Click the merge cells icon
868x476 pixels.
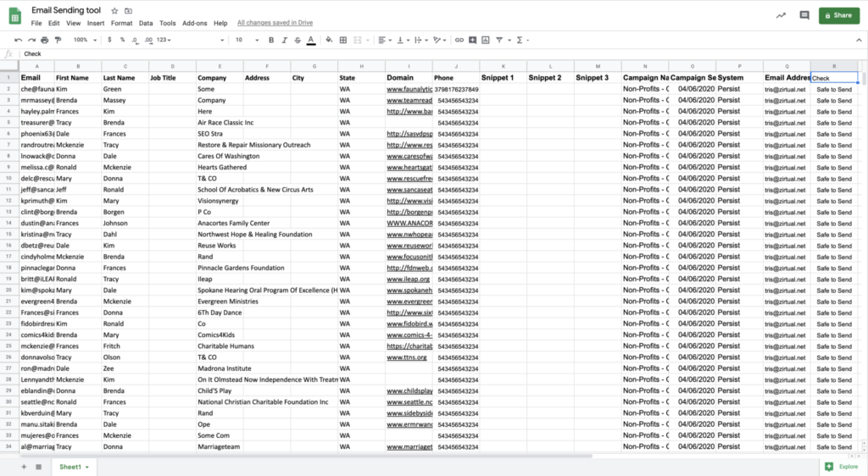pos(358,40)
